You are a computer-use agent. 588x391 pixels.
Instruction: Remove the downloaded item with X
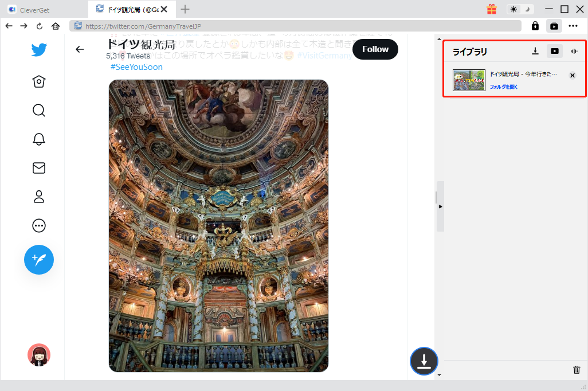[573, 76]
